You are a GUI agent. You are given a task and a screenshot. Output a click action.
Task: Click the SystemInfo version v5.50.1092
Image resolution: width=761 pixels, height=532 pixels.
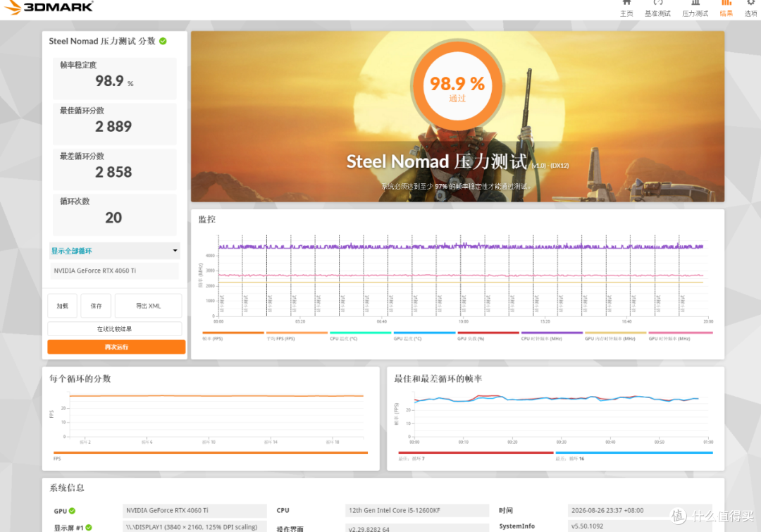640,526
